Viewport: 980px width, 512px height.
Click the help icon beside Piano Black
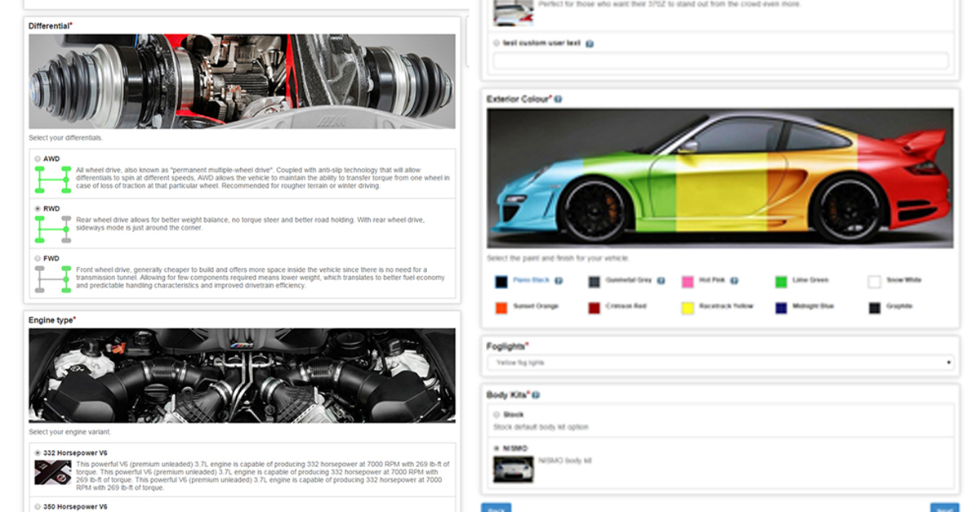pyautogui.click(x=559, y=281)
